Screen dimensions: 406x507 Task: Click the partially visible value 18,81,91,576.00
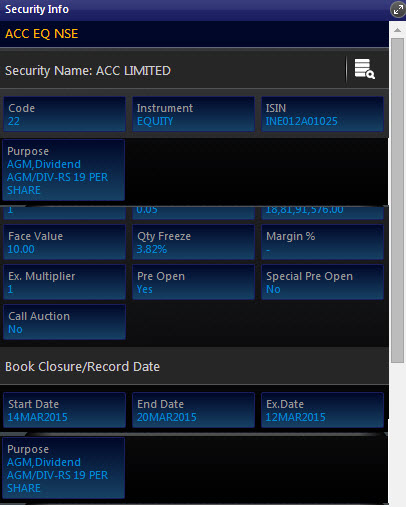(304, 210)
